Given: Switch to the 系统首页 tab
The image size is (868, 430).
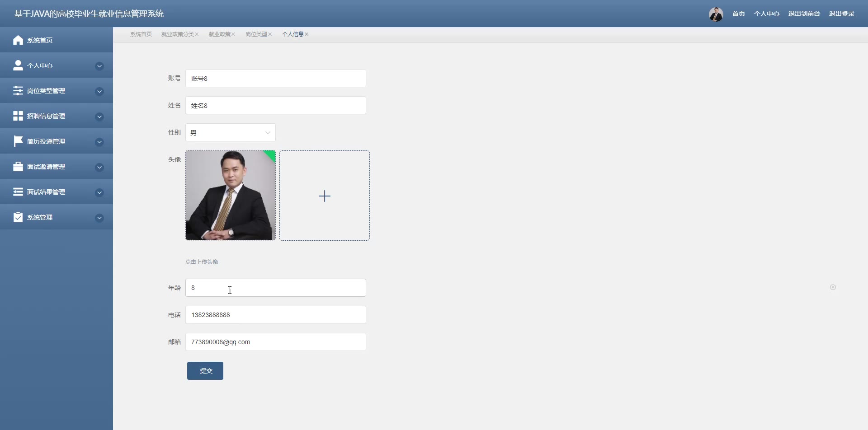Looking at the screenshot, I should [141, 34].
